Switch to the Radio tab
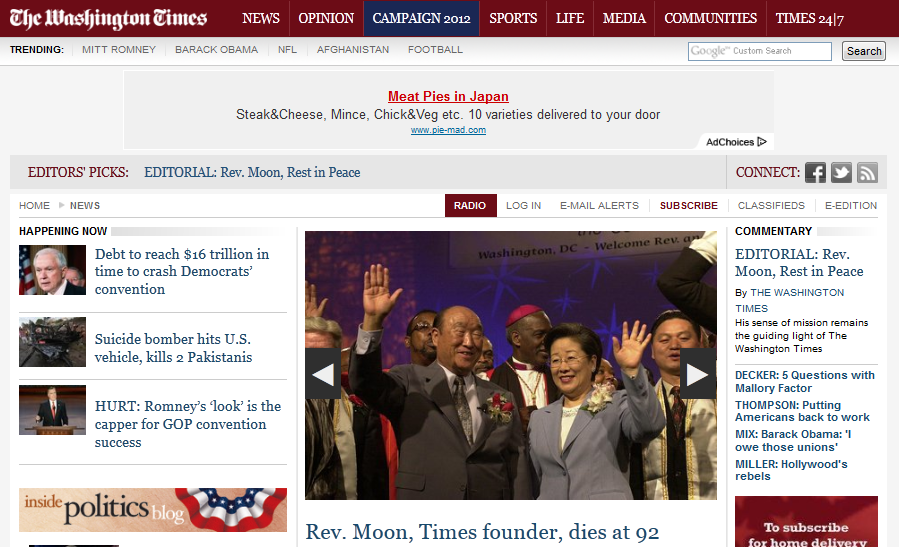899x547 pixels. (x=470, y=205)
